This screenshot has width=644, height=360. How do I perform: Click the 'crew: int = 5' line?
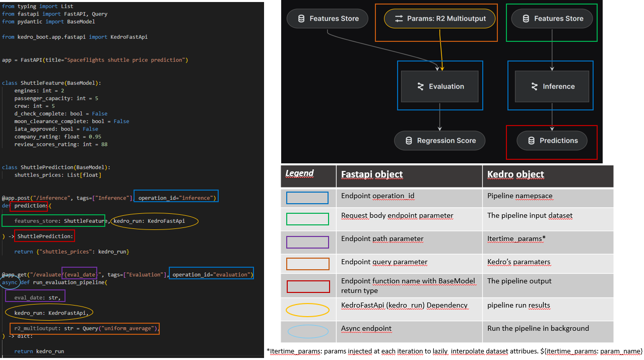(34, 106)
